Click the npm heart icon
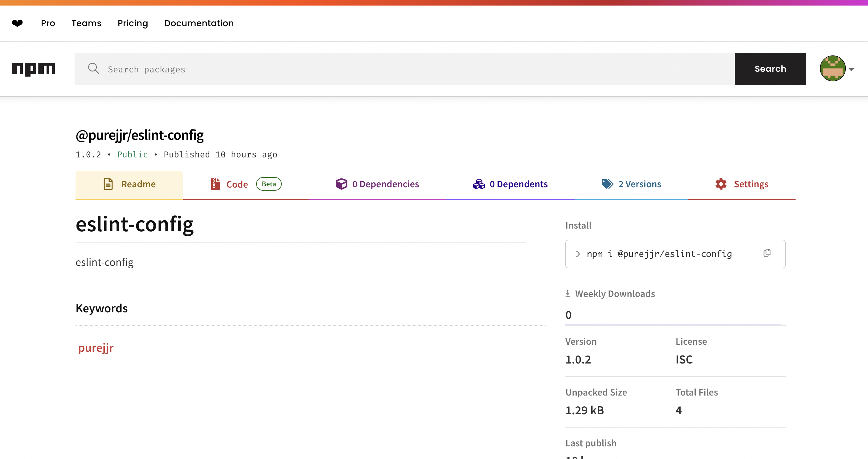Viewport: 868px width, 459px height. tap(17, 23)
